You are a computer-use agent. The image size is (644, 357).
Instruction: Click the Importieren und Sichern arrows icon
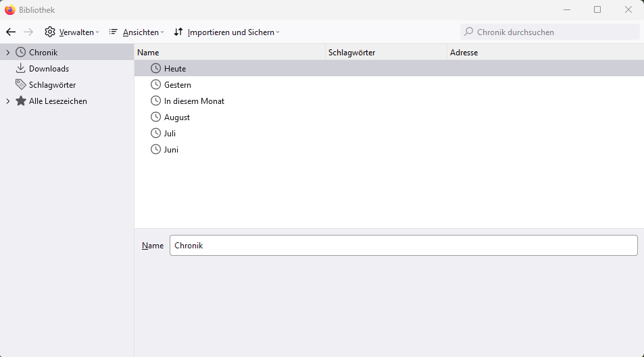[x=178, y=32]
